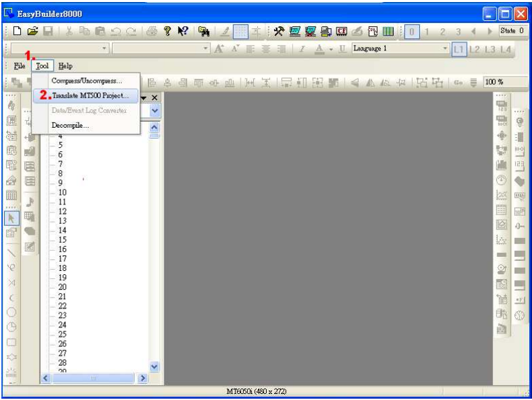The image size is (532, 400).
Task: Click the CF card download icon
Action: [x=342, y=31]
